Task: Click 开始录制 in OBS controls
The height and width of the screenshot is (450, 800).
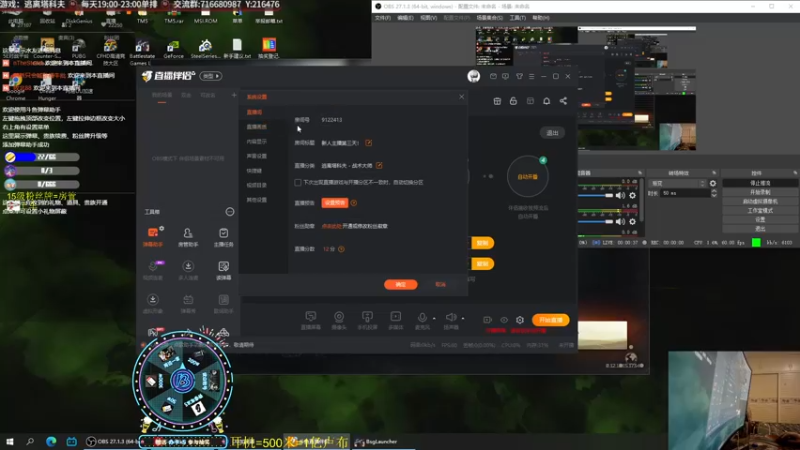Action: [760, 192]
